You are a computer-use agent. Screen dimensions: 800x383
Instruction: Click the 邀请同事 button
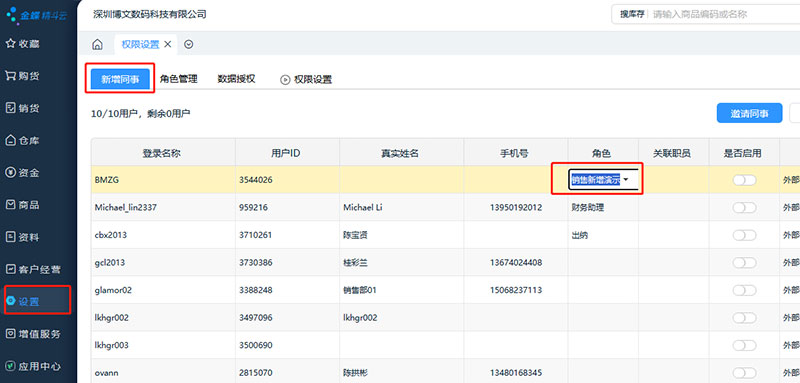click(749, 113)
